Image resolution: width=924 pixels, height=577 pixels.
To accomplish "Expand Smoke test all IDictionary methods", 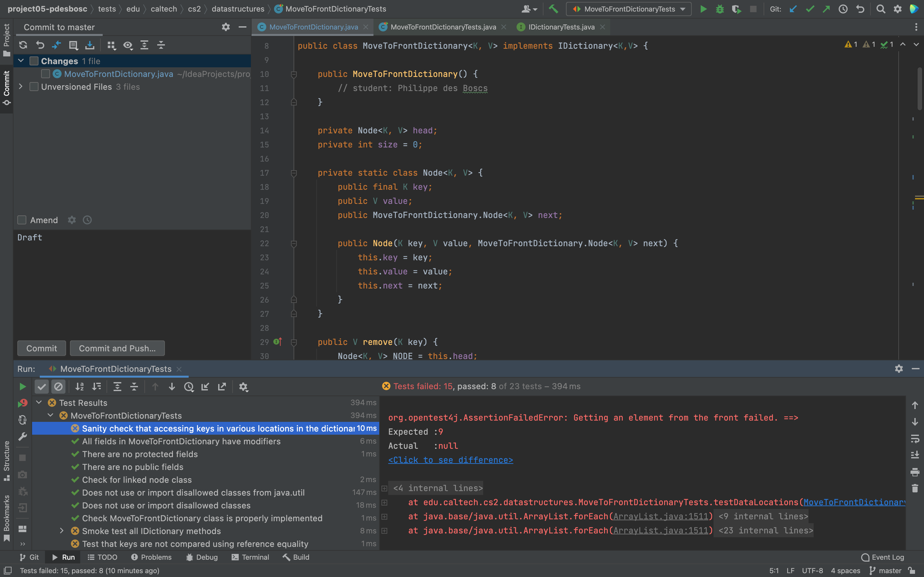I will [x=62, y=531].
